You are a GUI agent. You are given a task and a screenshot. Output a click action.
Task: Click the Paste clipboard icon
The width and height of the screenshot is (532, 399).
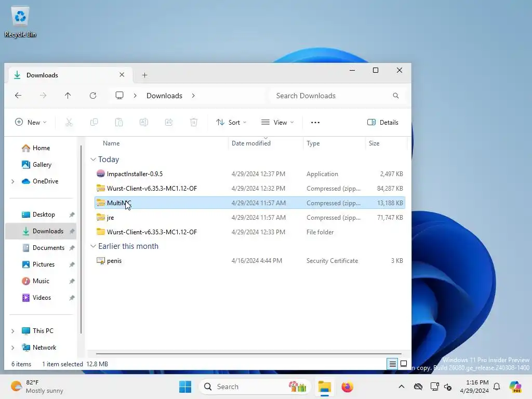(119, 122)
